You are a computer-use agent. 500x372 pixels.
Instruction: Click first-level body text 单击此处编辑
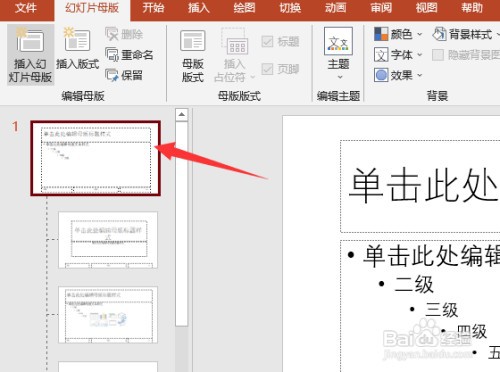432,256
